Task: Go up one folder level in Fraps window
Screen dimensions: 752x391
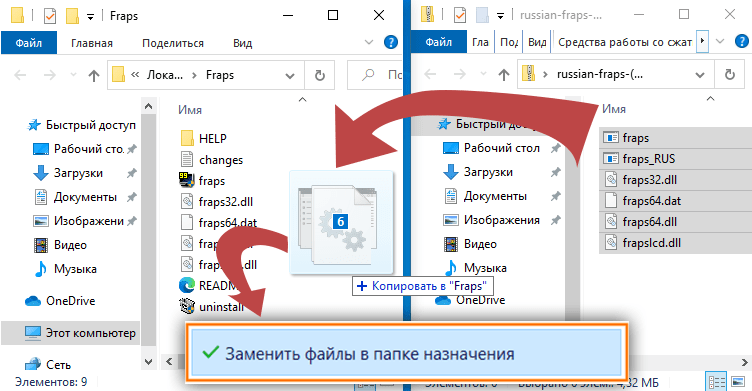Action: (x=94, y=75)
